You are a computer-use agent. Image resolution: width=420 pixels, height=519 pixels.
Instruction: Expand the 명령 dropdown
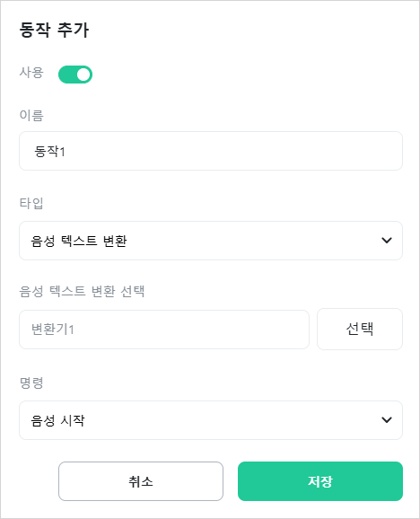tap(211, 420)
